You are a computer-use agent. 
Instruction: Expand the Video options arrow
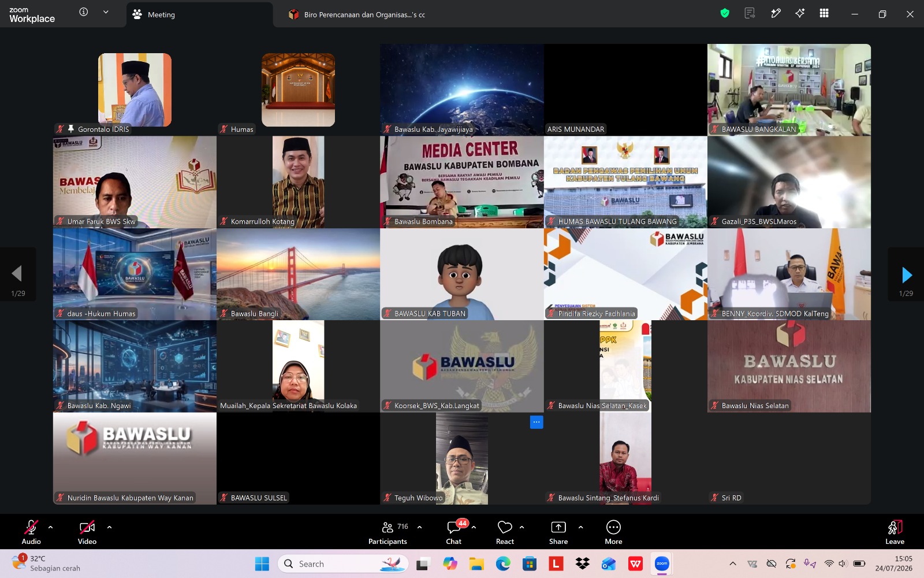point(109,527)
